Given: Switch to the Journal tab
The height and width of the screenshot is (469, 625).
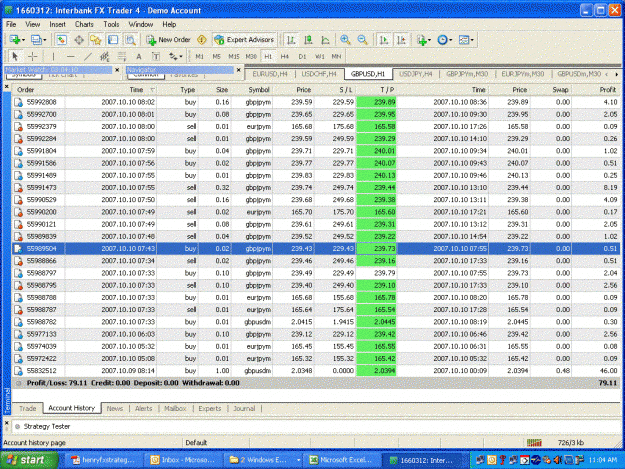Looking at the screenshot, I should pyautogui.click(x=244, y=408).
